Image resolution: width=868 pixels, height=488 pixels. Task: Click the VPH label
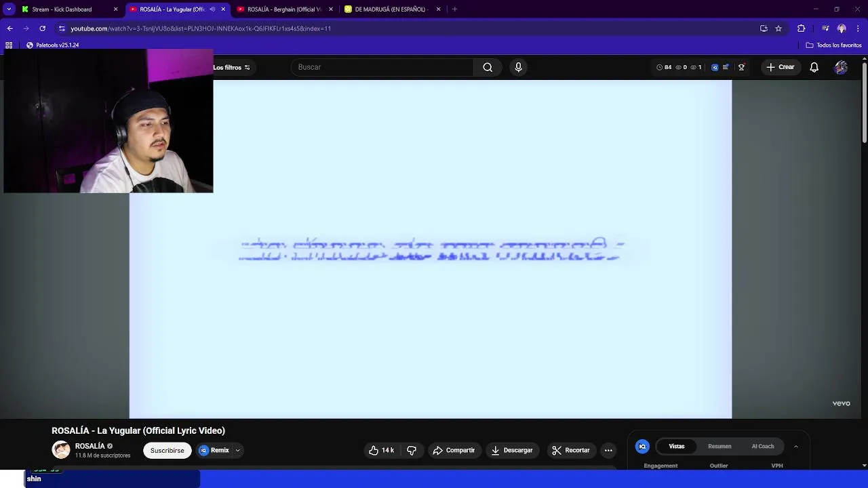[x=777, y=466]
